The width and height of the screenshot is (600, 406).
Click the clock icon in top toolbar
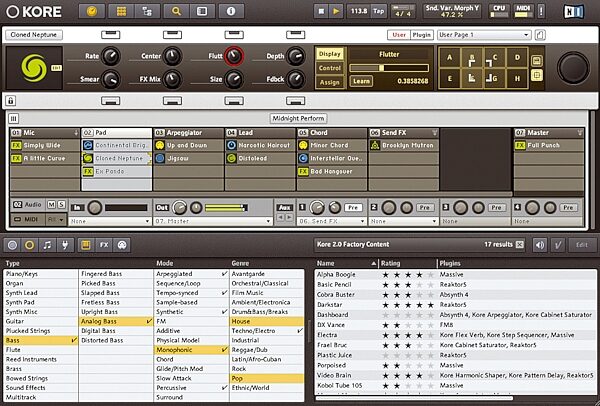point(92,11)
